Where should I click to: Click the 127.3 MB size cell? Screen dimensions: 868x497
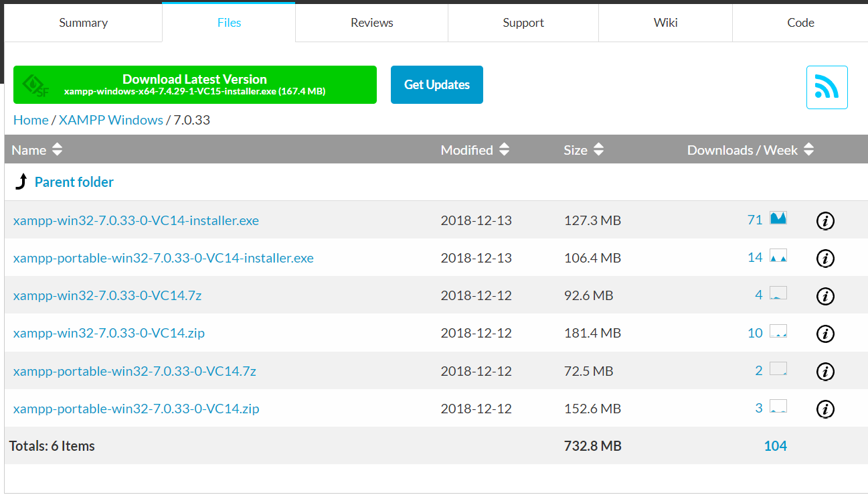point(592,220)
